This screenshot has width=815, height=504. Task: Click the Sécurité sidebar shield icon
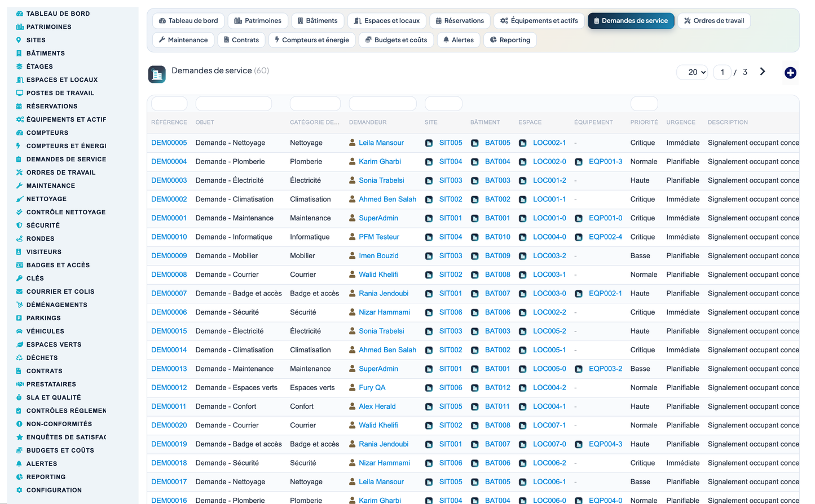point(20,226)
